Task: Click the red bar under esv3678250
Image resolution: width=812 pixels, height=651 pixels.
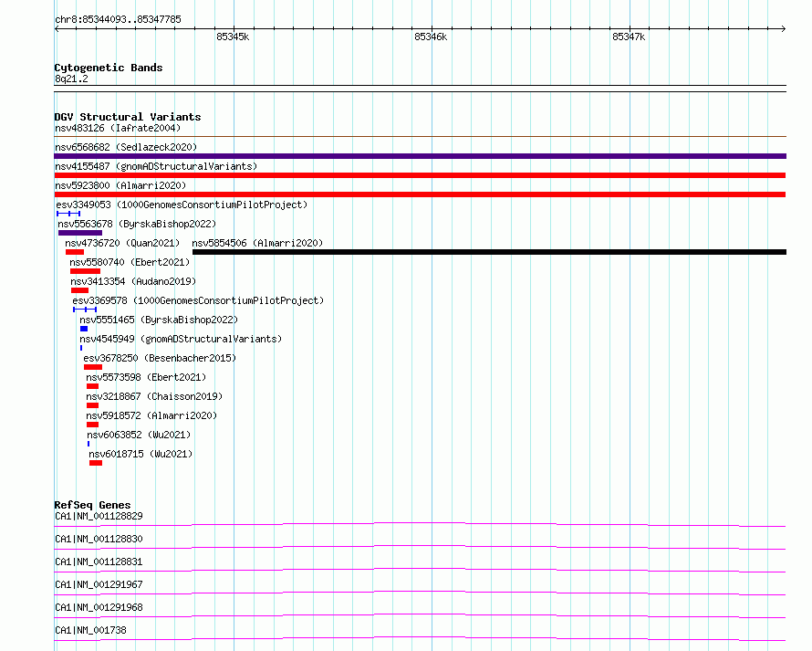Action: coord(93,367)
